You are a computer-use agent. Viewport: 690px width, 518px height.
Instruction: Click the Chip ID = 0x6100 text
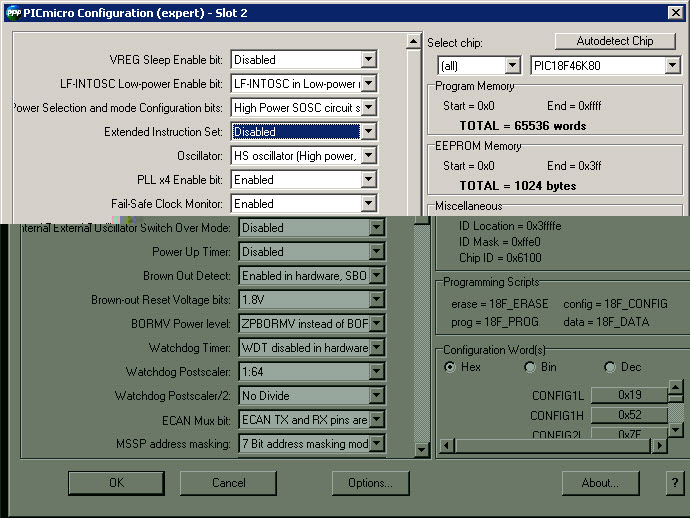500,257
